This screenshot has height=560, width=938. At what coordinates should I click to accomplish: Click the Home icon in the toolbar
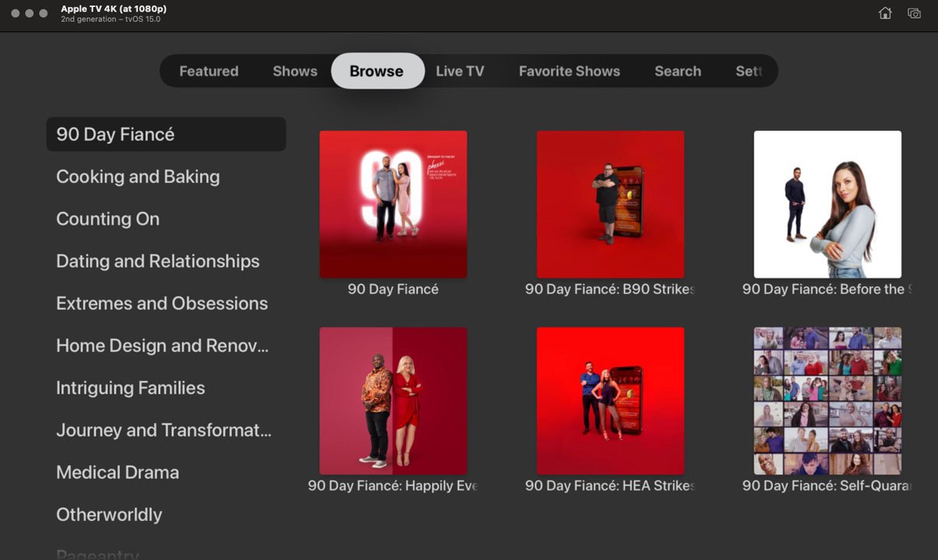click(x=884, y=13)
